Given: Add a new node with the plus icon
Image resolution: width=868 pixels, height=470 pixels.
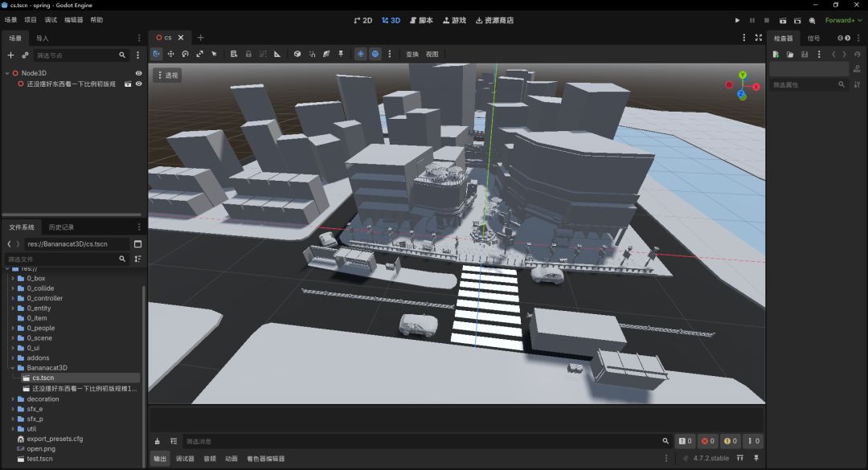Looking at the screenshot, I should [10, 55].
